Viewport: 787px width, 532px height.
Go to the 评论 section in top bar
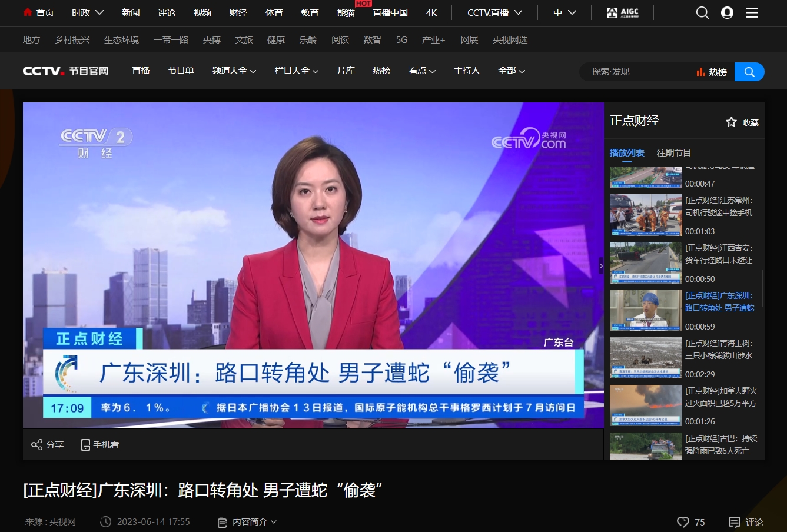coord(167,12)
